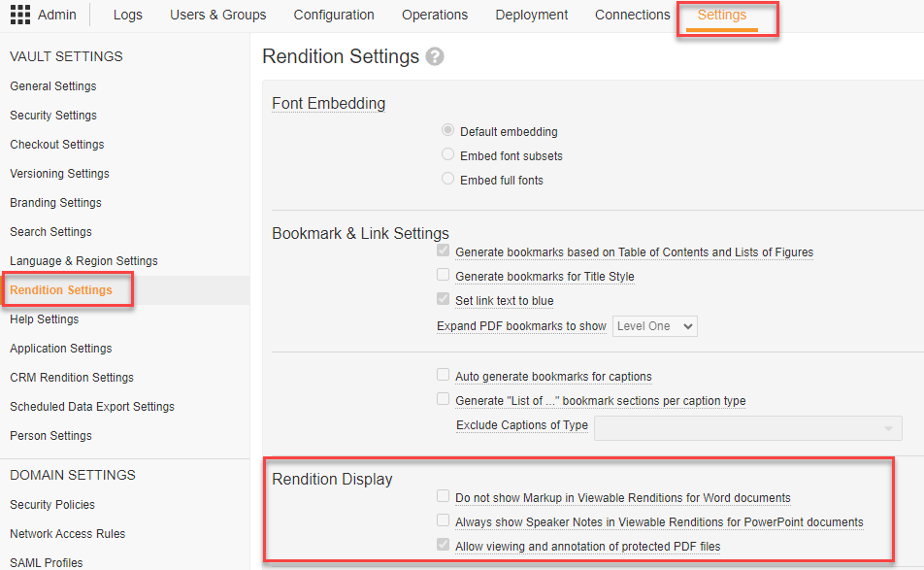This screenshot has width=924, height=570.
Task: Open the Connections tab
Action: point(632,16)
